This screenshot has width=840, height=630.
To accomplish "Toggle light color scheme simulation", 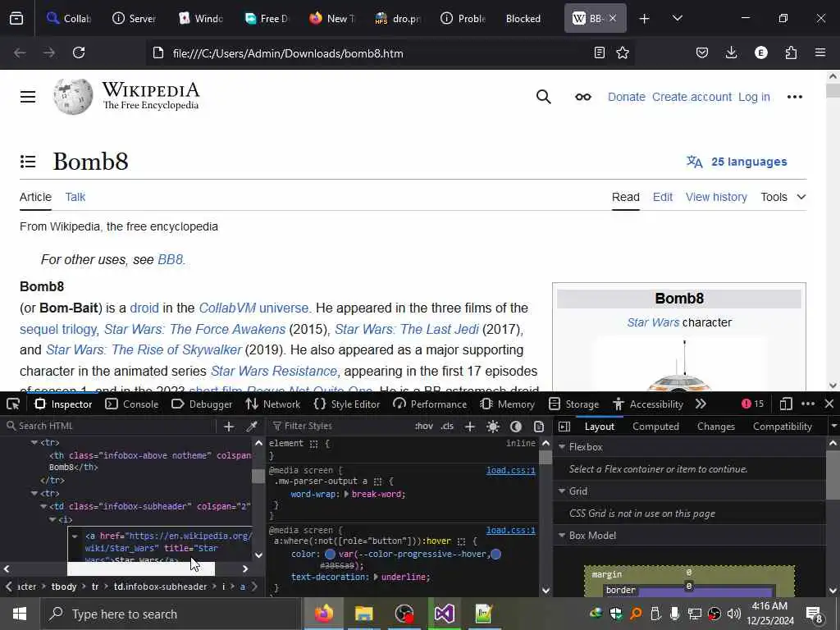I will point(493,427).
